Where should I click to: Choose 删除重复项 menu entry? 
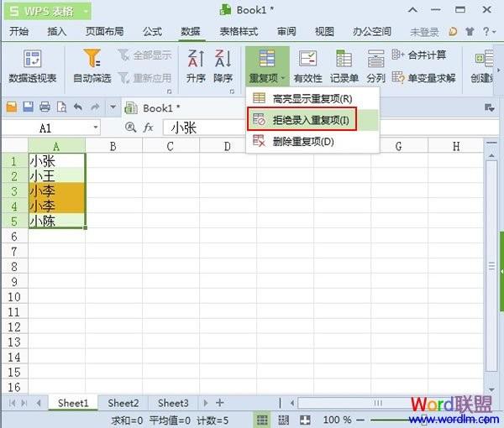click(302, 141)
